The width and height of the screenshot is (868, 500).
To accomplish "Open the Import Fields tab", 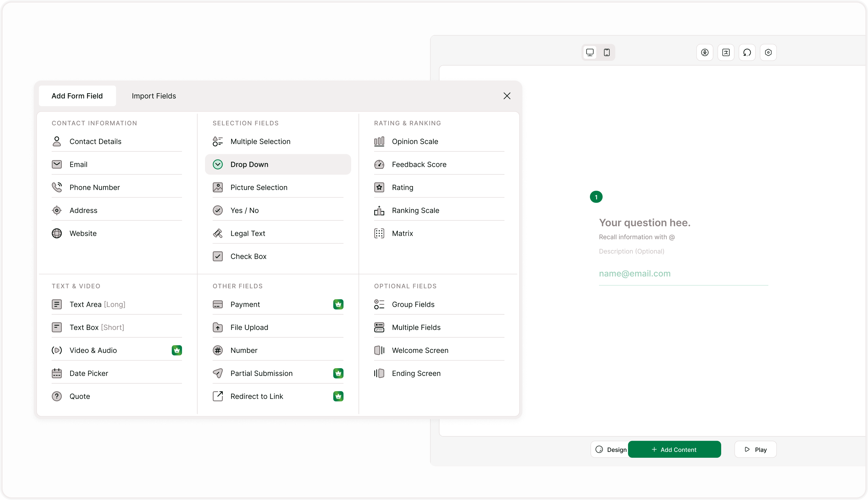I will [x=154, y=96].
